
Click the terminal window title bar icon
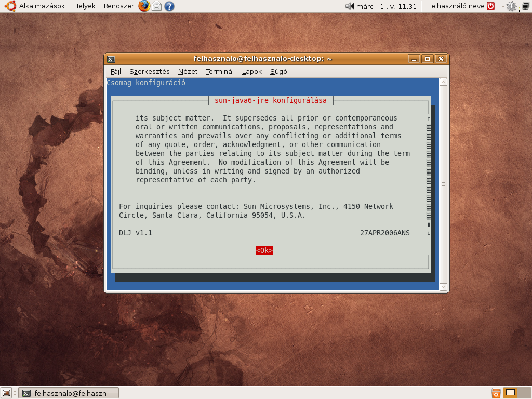pyautogui.click(x=111, y=59)
